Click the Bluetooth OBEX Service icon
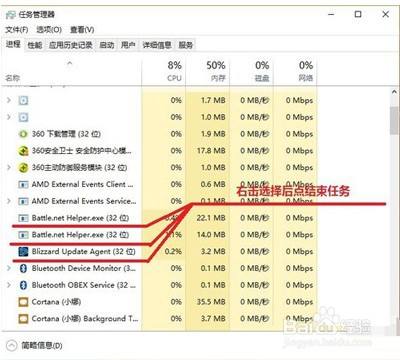The image size is (400, 360). click(23, 285)
